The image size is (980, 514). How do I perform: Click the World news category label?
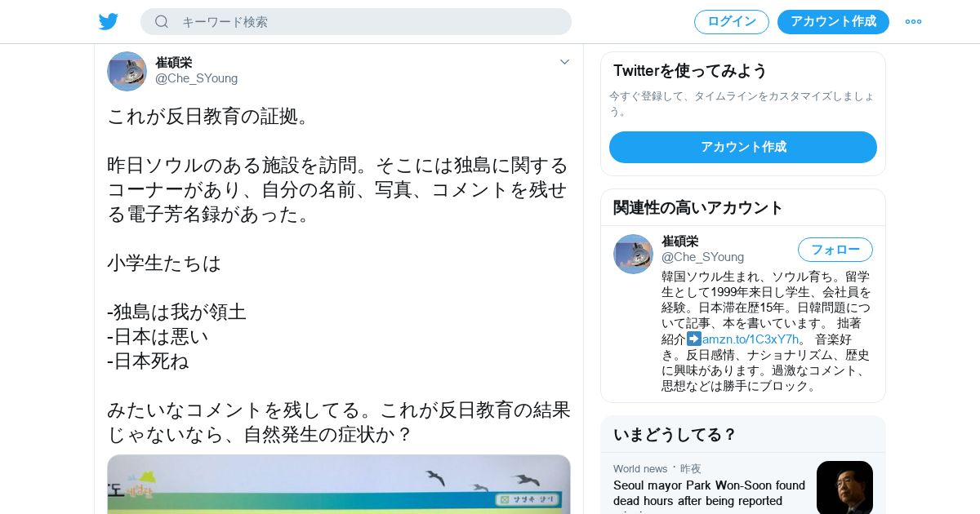640,468
